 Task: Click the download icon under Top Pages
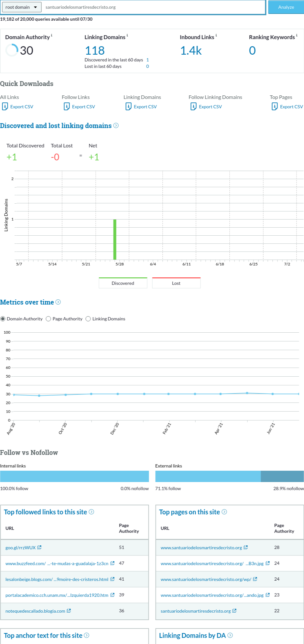point(275,106)
